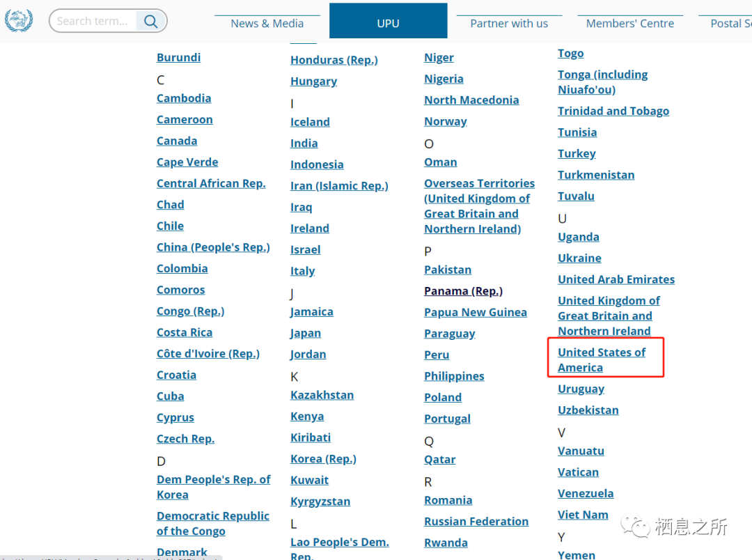Open Tonga (including Niuafo'ou) link
The height and width of the screenshot is (560, 752).
pyautogui.click(x=602, y=82)
